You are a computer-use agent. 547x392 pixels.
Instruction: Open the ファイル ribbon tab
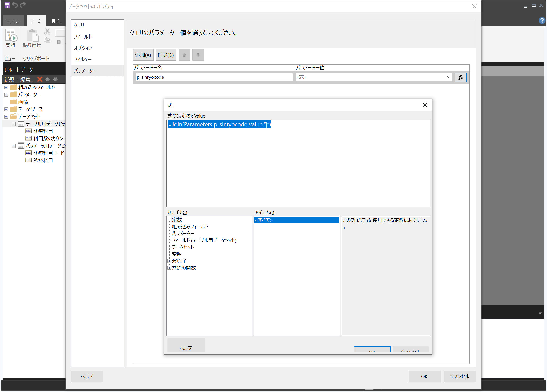tap(13, 21)
